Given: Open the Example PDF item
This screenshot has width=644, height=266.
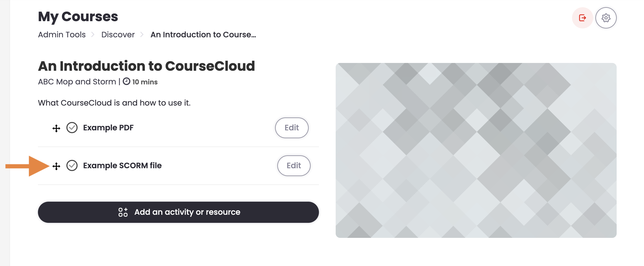Looking at the screenshot, I should [108, 128].
